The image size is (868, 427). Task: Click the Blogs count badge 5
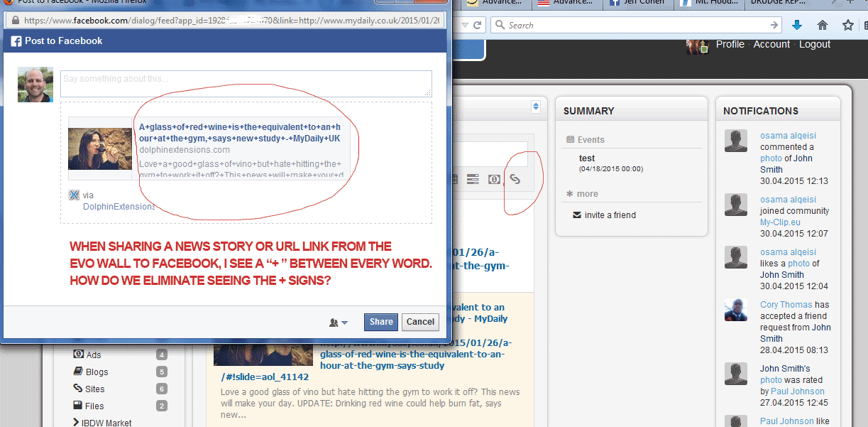coord(162,372)
